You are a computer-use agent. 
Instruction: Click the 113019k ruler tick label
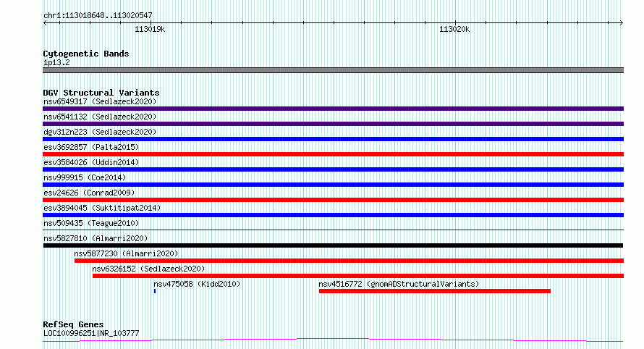pos(150,29)
